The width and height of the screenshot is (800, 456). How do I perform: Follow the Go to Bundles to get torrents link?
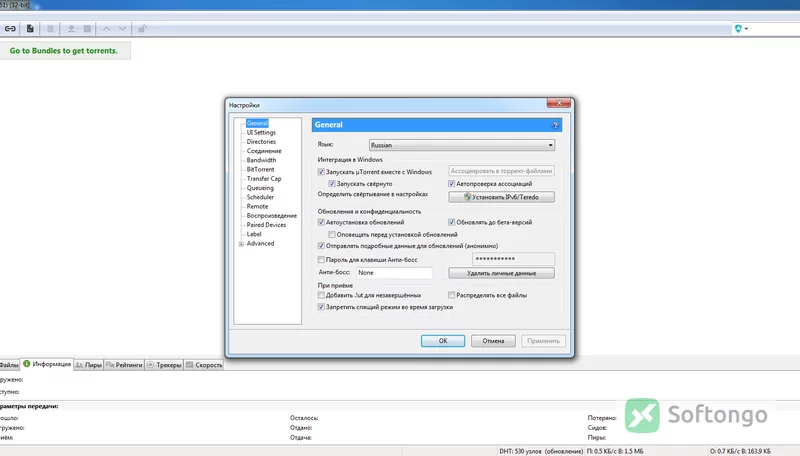63,50
